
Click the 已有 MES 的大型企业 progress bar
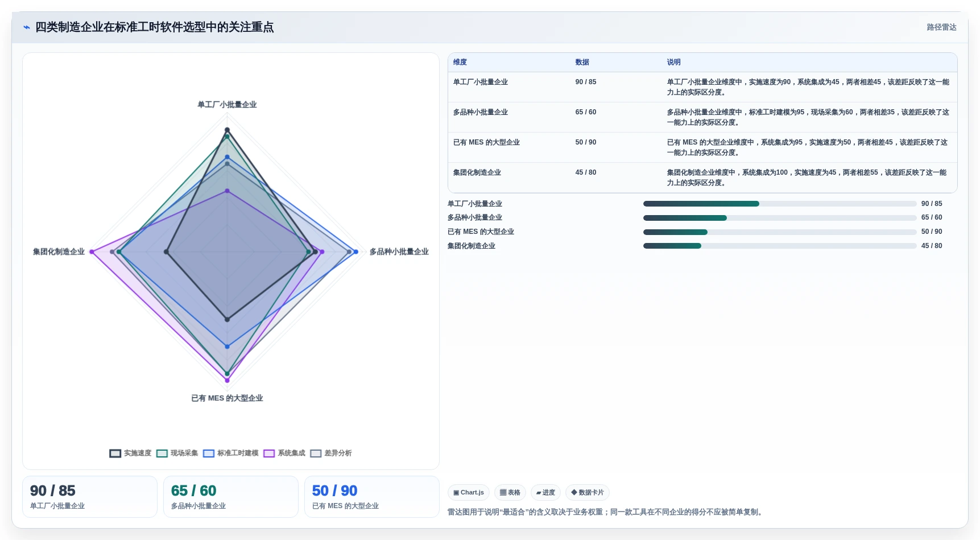click(x=780, y=232)
